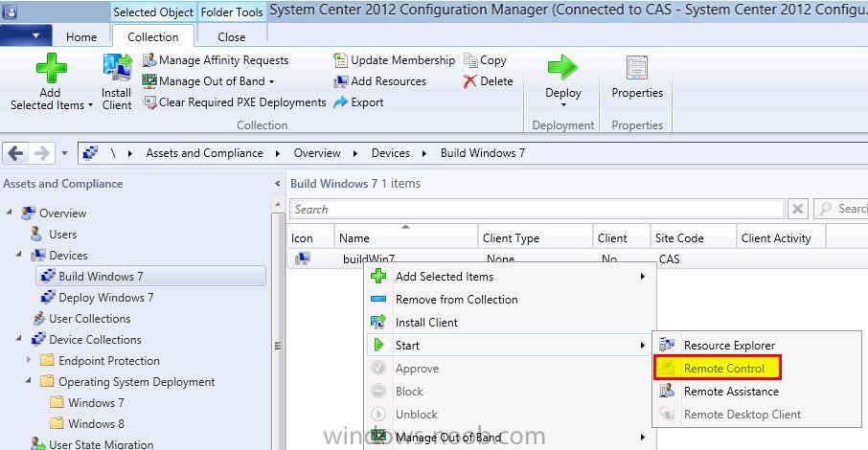The height and width of the screenshot is (450, 868).
Task: Click Add Resources in ribbon
Action: [x=379, y=81]
